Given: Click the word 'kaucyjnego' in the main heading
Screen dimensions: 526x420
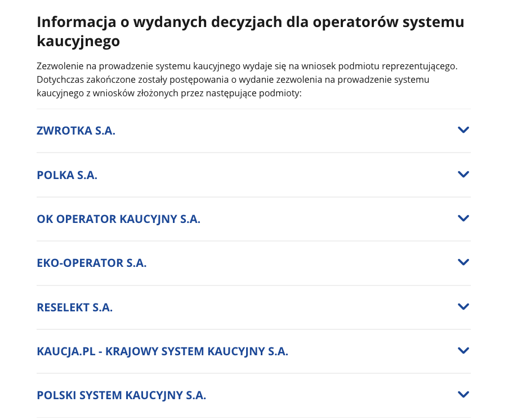Looking at the screenshot, I should pyautogui.click(x=78, y=41).
